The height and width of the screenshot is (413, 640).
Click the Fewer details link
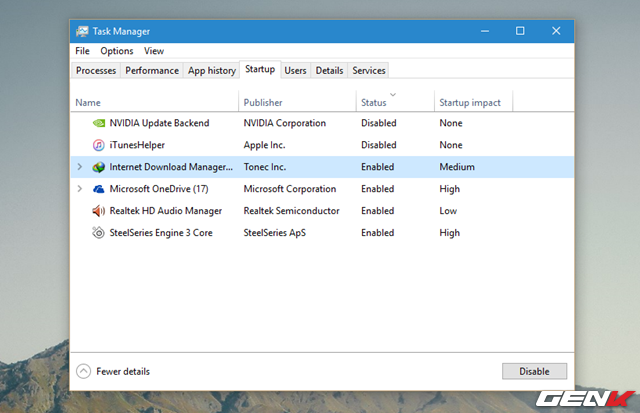(x=123, y=371)
